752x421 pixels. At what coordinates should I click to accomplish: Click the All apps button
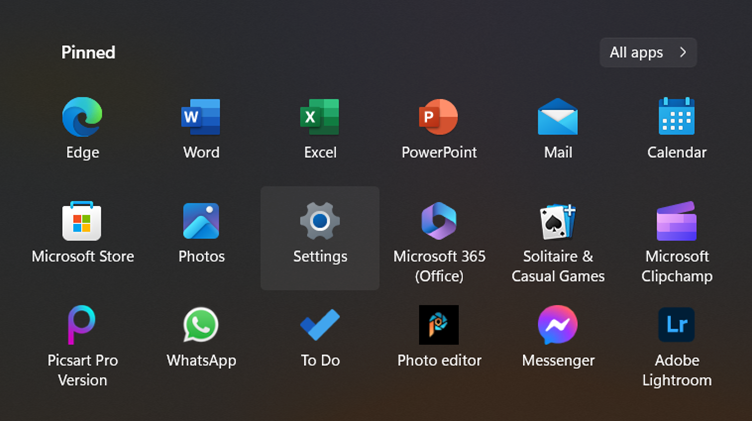pyautogui.click(x=648, y=52)
